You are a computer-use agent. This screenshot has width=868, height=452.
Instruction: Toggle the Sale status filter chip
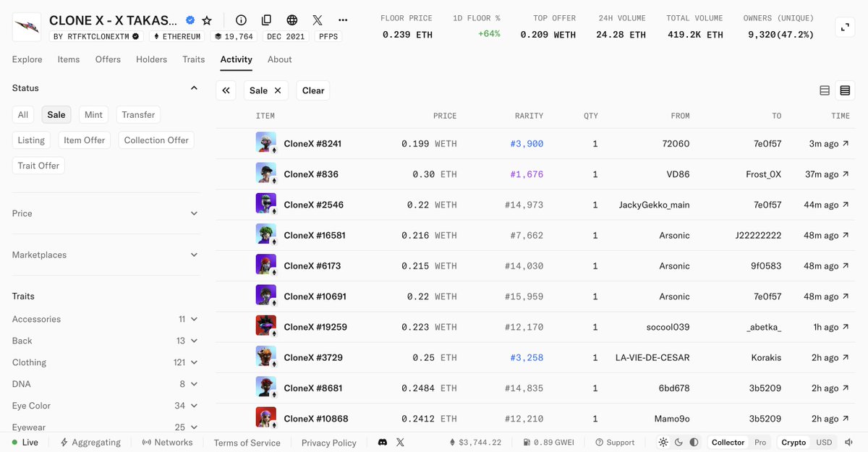pos(56,114)
